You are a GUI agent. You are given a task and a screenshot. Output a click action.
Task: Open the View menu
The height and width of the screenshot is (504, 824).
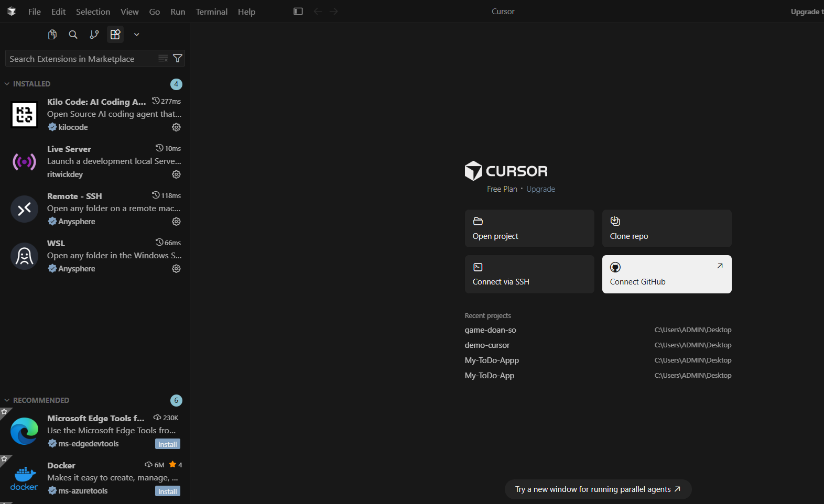coord(129,12)
